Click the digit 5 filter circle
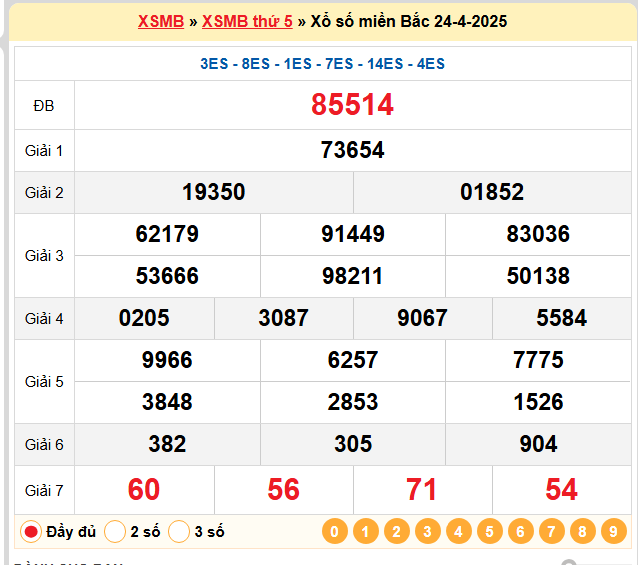This screenshot has width=638, height=565. (489, 531)
